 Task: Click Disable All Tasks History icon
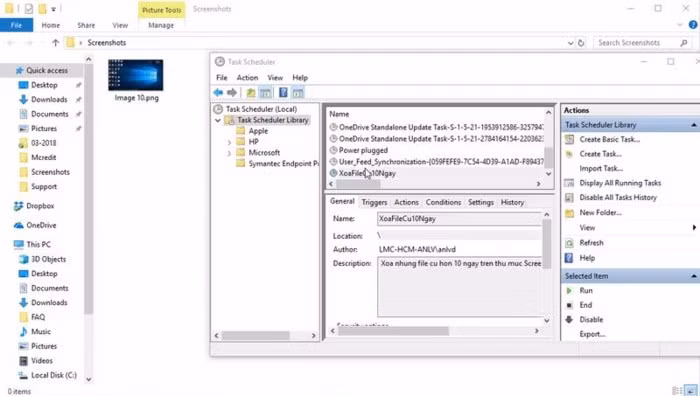(569, 197)
